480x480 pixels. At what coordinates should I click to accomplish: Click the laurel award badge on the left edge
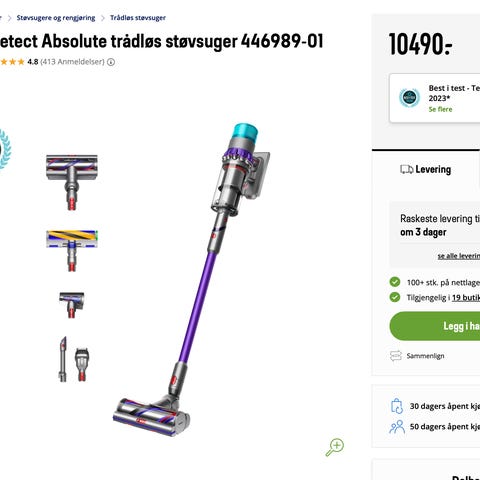(x=5, y=149)
